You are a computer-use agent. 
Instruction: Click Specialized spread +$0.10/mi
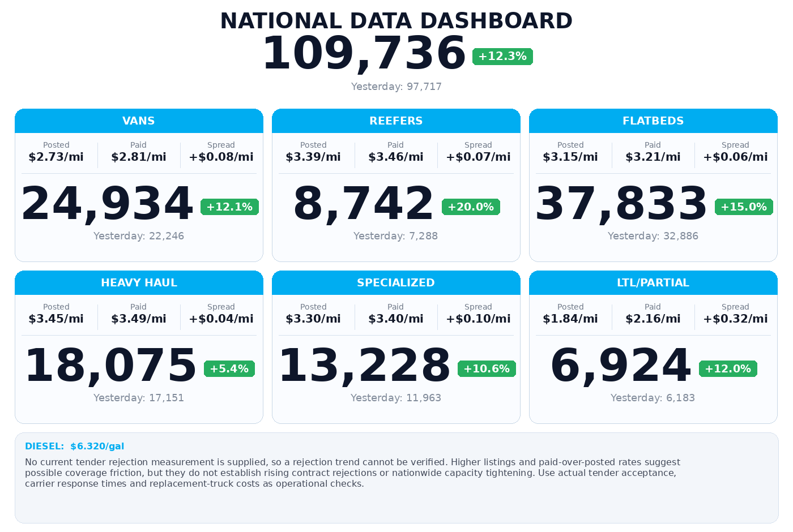pyautogui.click(x=478, y=319)
